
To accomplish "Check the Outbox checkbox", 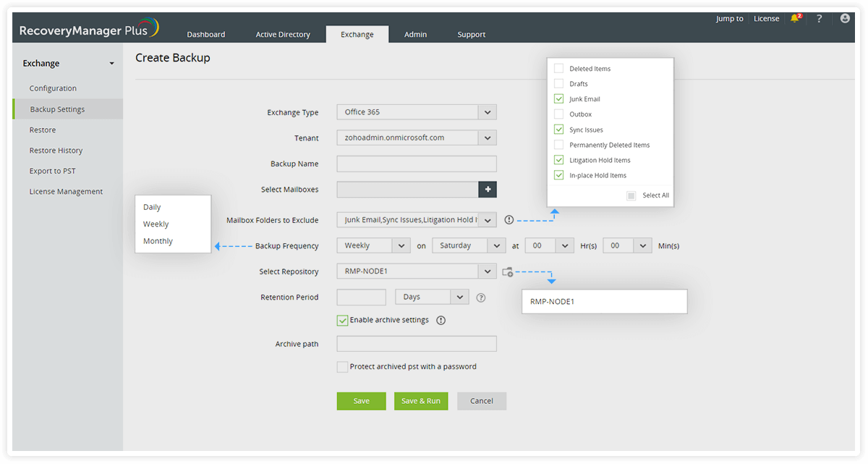I will (x=558, y=114).
